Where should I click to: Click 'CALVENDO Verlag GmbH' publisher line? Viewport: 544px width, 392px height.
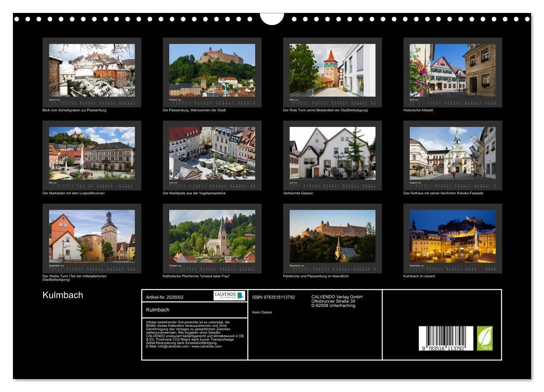tap(337, 297)
